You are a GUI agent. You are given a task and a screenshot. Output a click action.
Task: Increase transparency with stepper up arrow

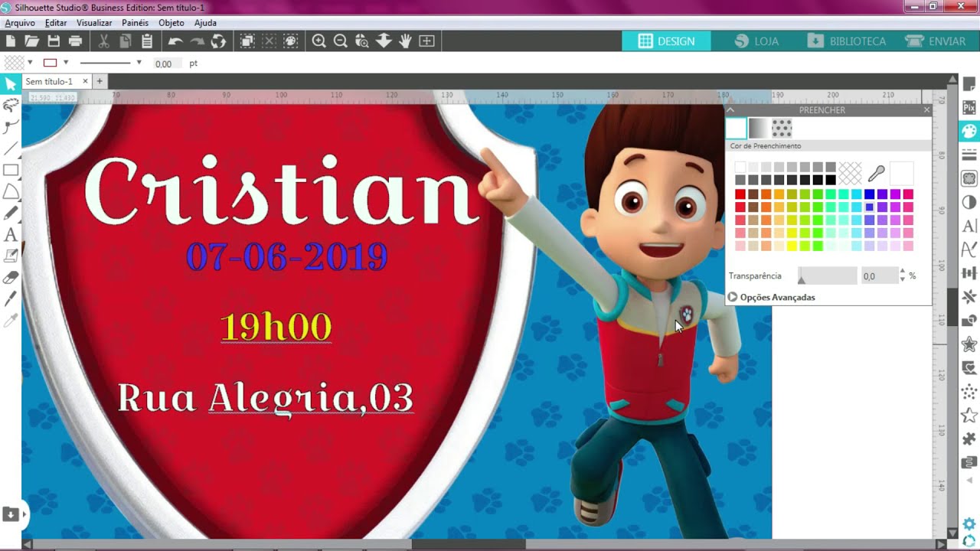[x=903, y=272]
